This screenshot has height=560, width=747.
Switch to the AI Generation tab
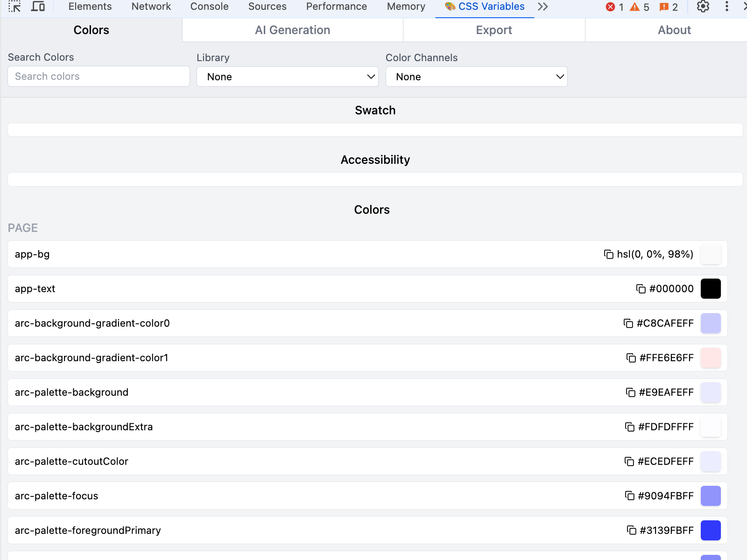(x=292, y=30)
